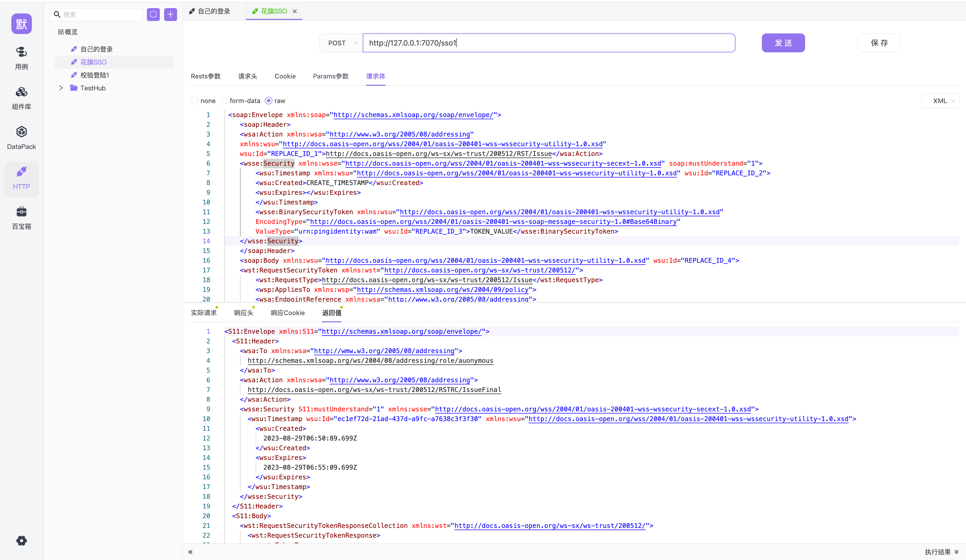The image size is (966, 560).
Task: Open the DataPack icon in the sidebar
Action: (x=22, y=132)
